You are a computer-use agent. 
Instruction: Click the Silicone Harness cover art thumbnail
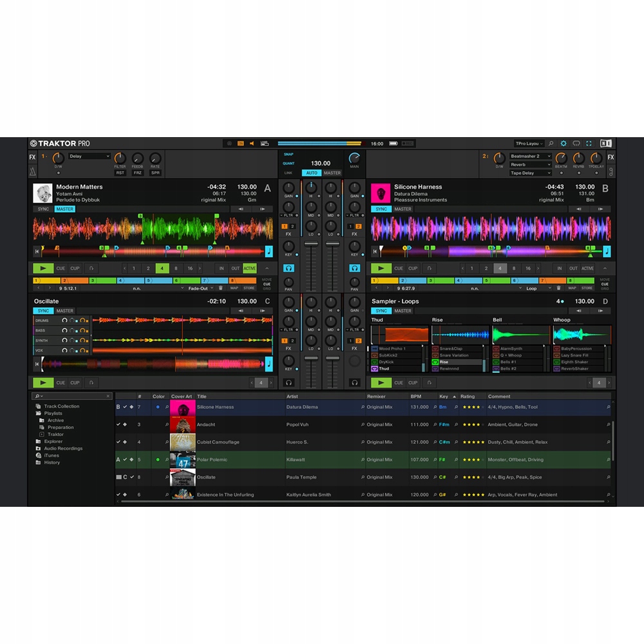click(183, 408)
